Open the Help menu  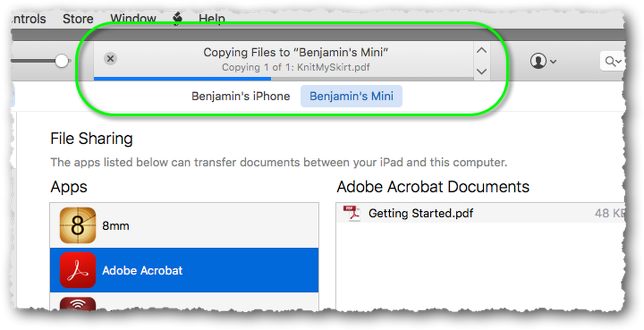(x=212, y=18)
